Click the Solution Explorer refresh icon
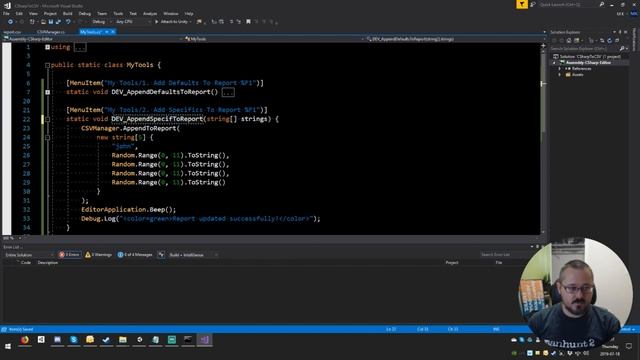 tap(609, 40)
